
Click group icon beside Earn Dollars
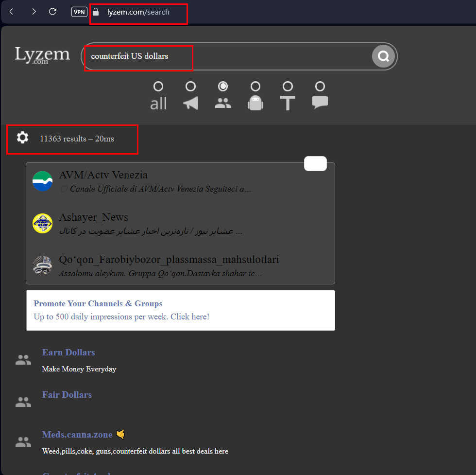23,360
